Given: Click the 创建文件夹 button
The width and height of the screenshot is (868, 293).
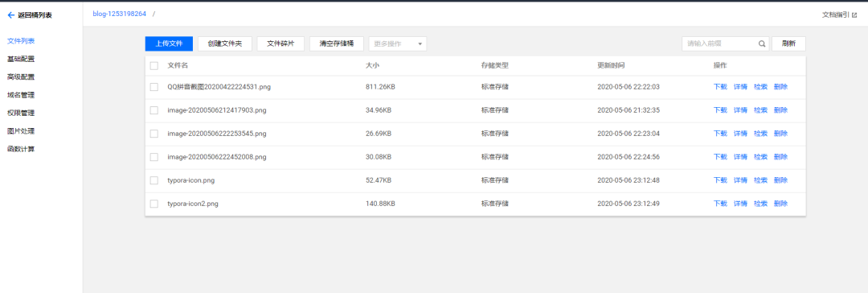Looking at the screenshot, I should click(225, 43).
